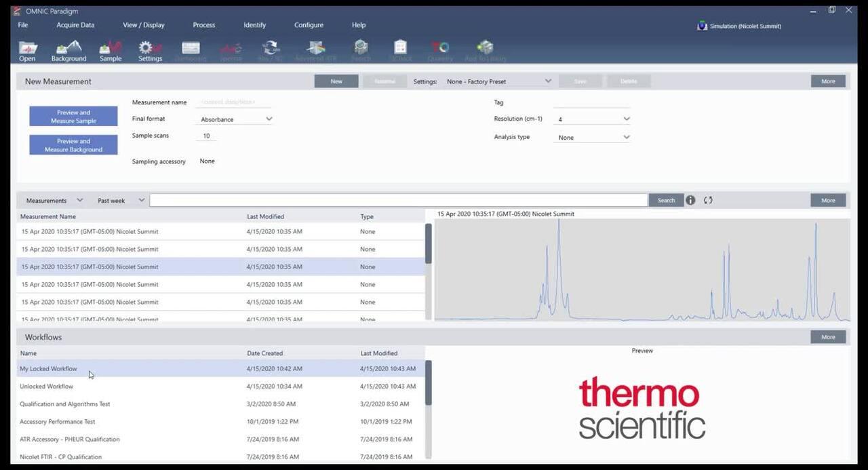Click the Measurements list scrollbar
The width and height of the screenshot is (868, 470).
[428, 244]
